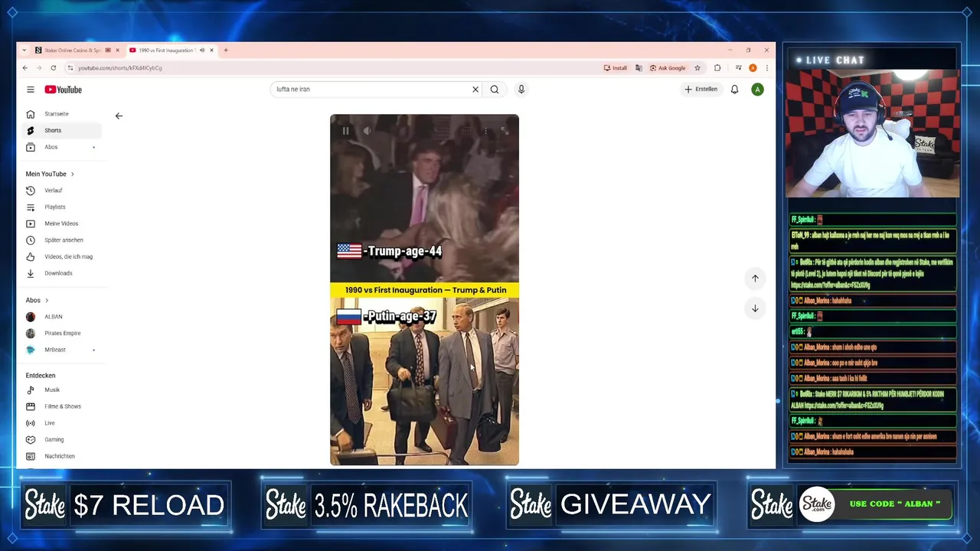
Task: Click the Ask Google button
Action: tap(668, 68)
